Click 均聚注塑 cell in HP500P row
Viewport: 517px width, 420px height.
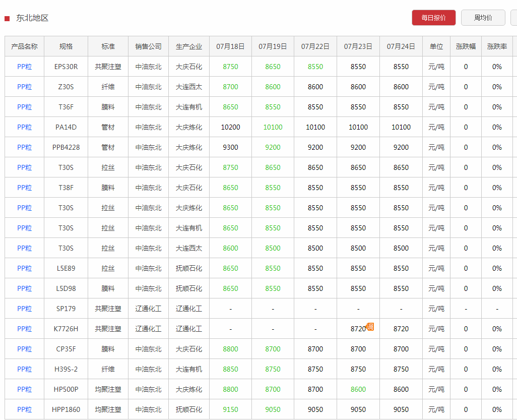[108, 389]
